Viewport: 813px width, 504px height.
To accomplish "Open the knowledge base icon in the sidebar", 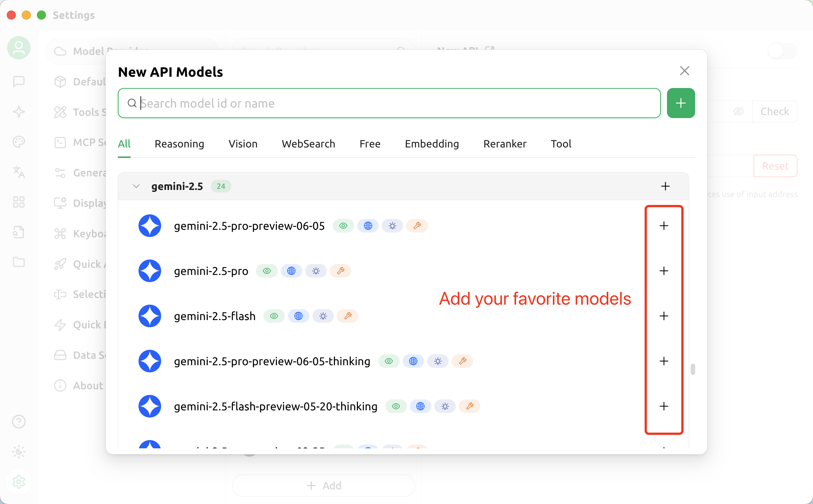I will [x=19, y=232].
